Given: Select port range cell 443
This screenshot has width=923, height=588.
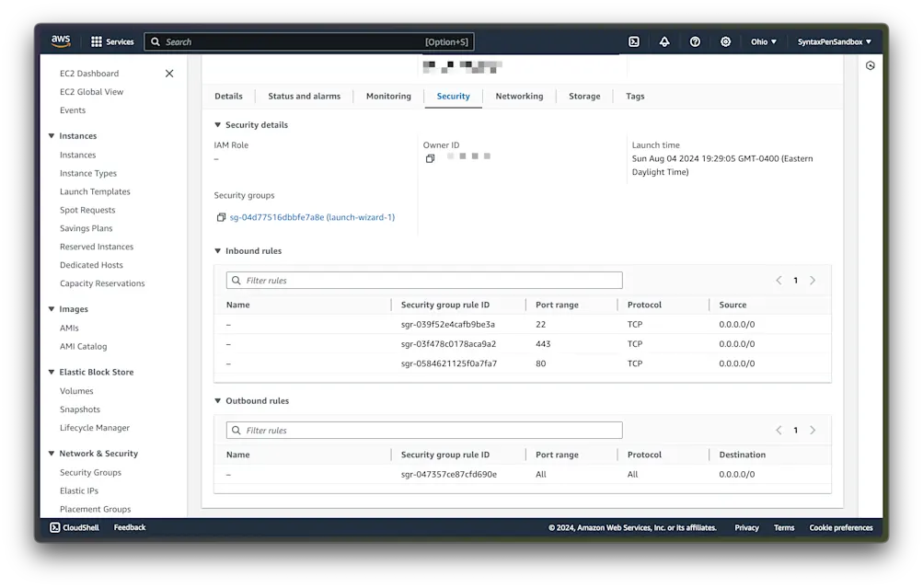Looking at the screenshot, I should [543, 344].
